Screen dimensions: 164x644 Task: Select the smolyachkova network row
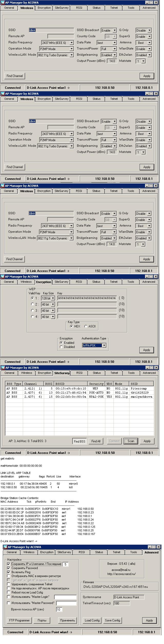tap(79, 397)
